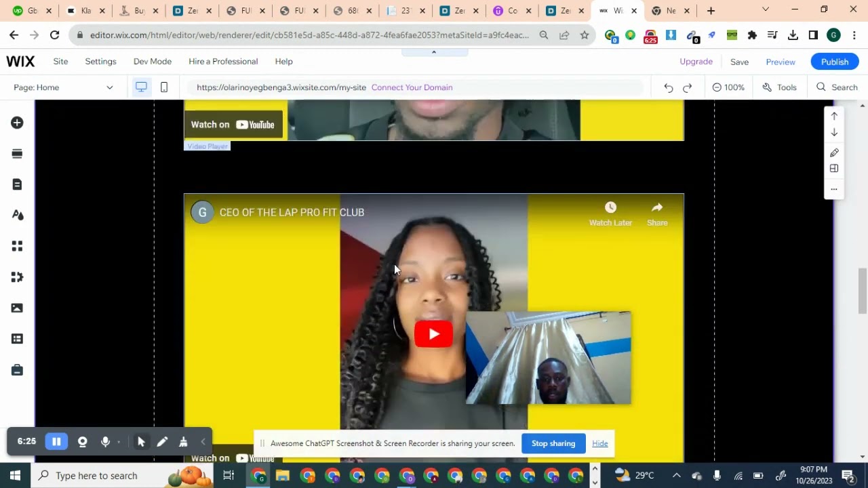
Task: Click Watch Later on video
Action: (610, 214)
